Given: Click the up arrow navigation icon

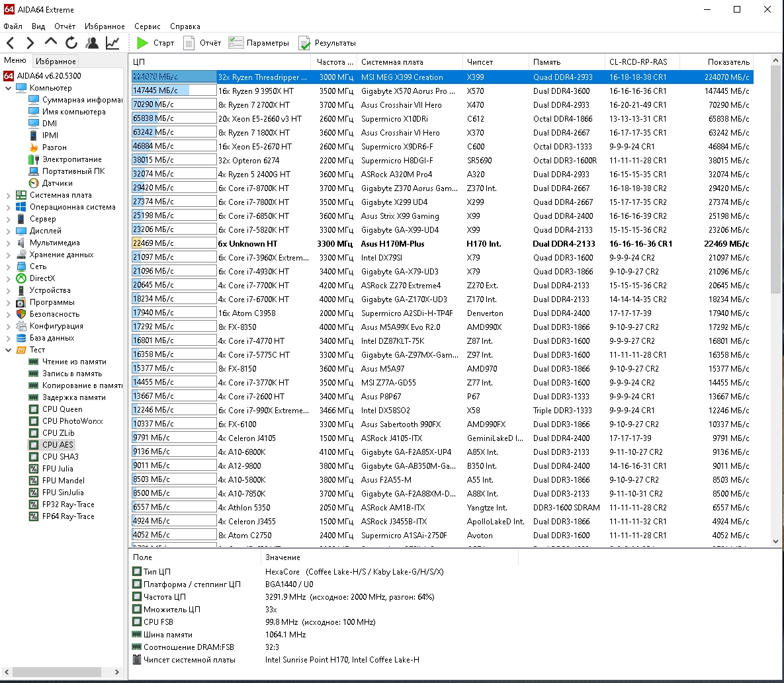Looking at the screenshot, I should point(51,43).
